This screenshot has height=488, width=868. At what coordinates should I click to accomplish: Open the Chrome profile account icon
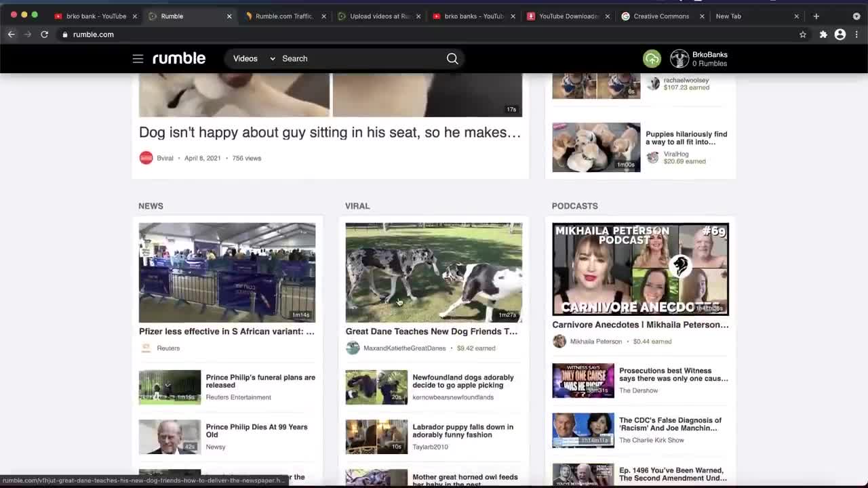tap(840, 35)
